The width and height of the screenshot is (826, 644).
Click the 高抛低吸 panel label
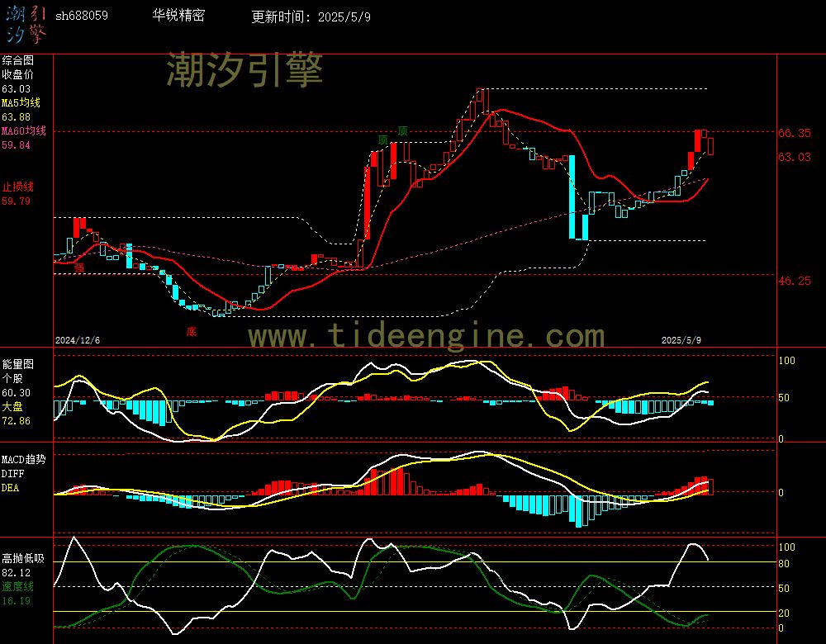23,558
